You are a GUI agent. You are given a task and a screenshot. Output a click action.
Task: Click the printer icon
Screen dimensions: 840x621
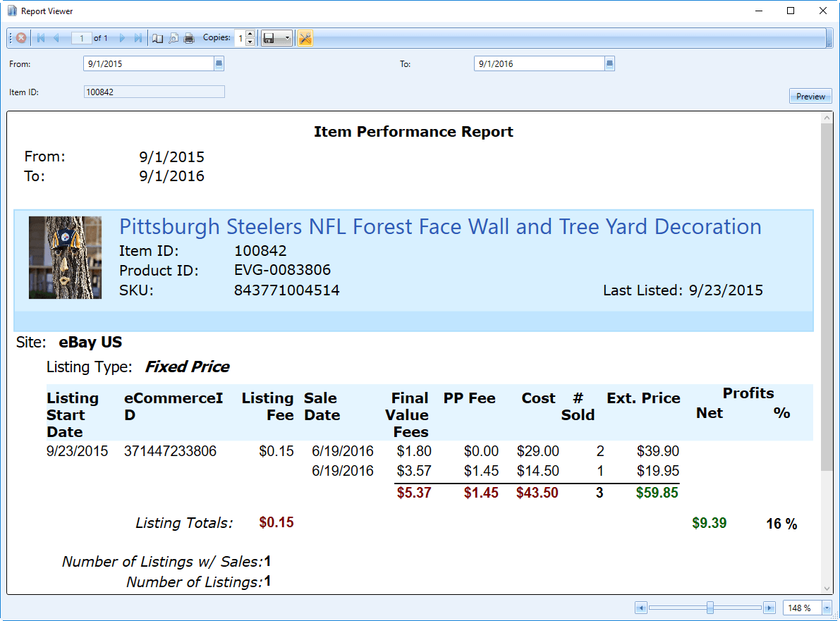tap(189, 39)
